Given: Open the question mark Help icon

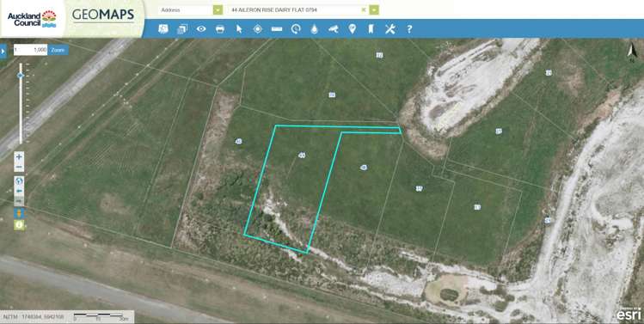Looking at the screenshot, I should 409,28.
